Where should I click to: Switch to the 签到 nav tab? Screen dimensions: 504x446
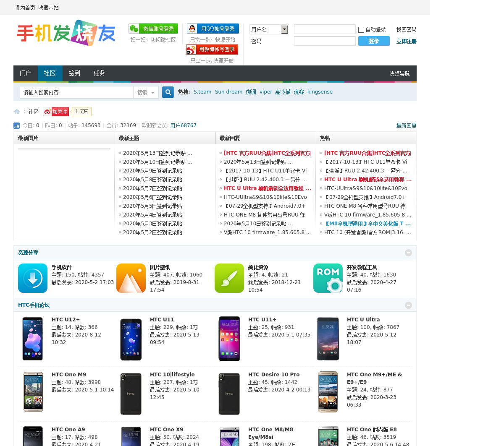pos(74,73)
